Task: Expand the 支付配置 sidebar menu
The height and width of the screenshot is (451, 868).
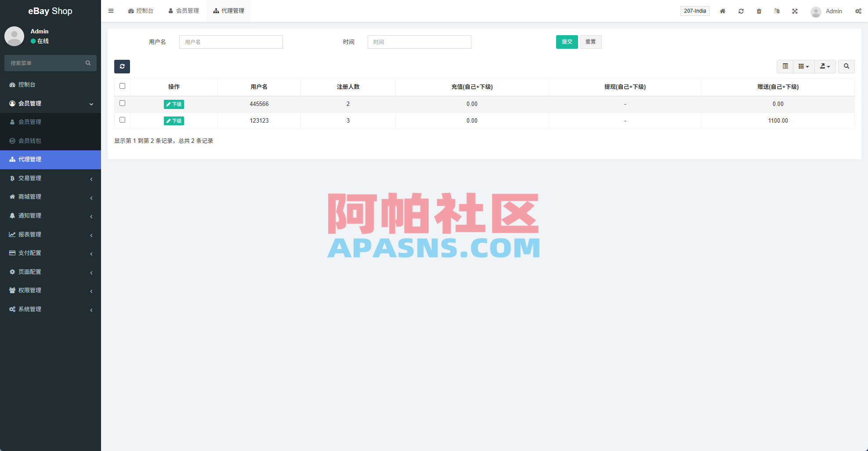Action: [x=51, y=253]
